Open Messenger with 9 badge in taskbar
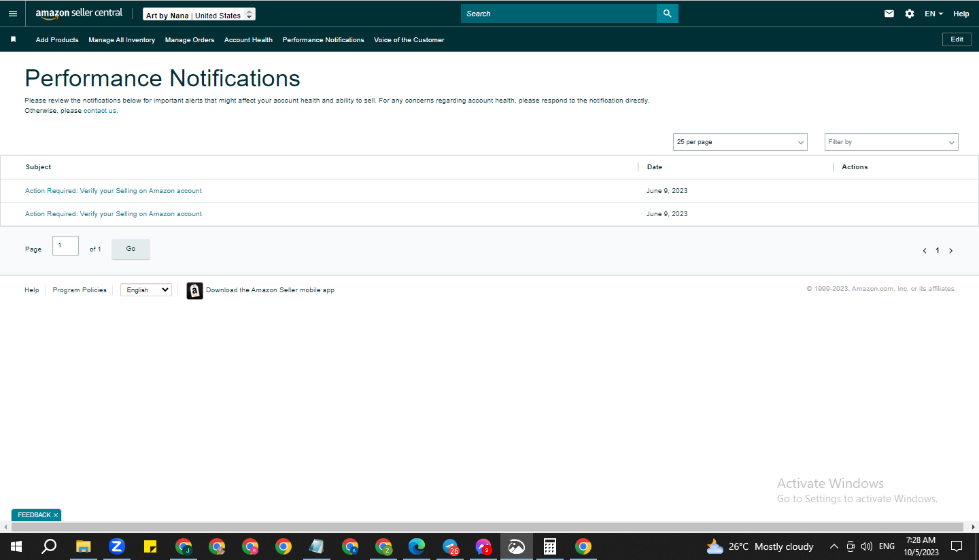Screen dimensions: 979x560 [483, 546]
